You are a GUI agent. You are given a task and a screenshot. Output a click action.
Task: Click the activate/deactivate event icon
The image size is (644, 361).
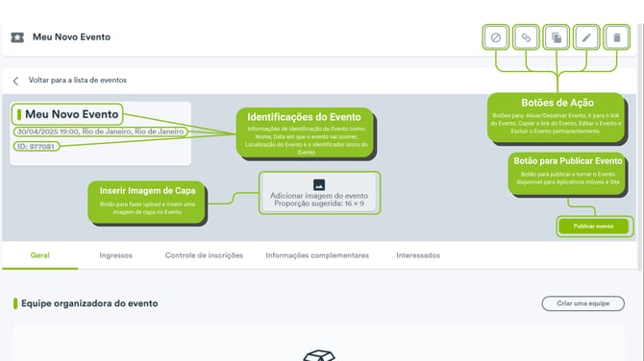pyautogui.click(x=496, y=37)
